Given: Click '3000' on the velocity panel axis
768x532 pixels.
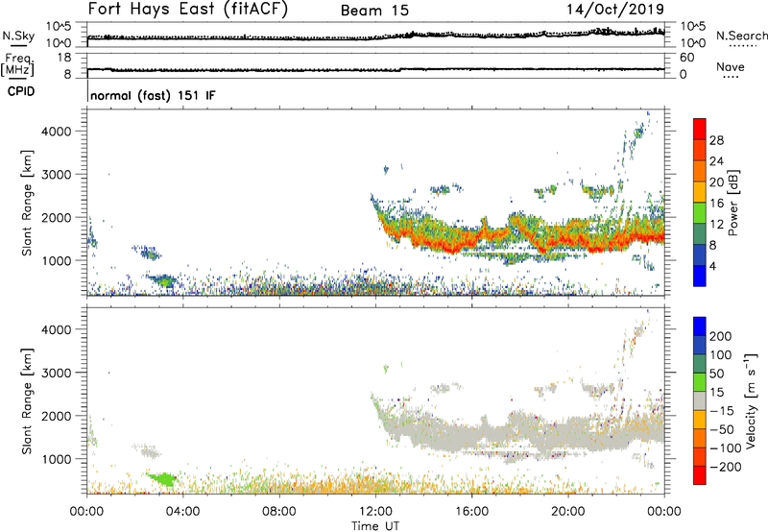Looking at the screenshot, I should tap(56, 373).
